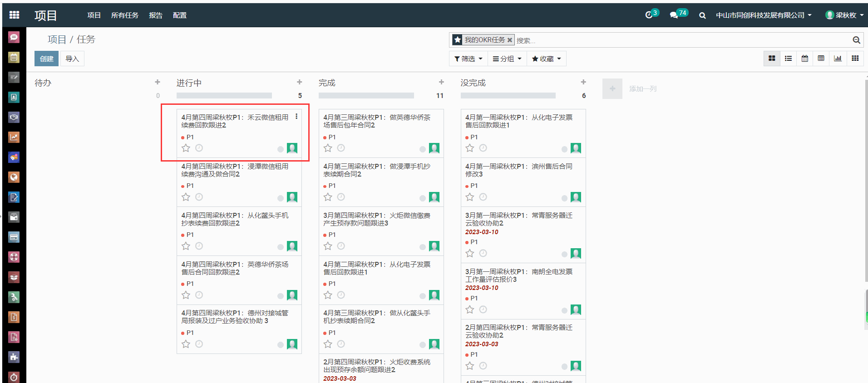Open the Discuss app in sidebar
This screenshot has height=383, width=868.
click(14, 37)
